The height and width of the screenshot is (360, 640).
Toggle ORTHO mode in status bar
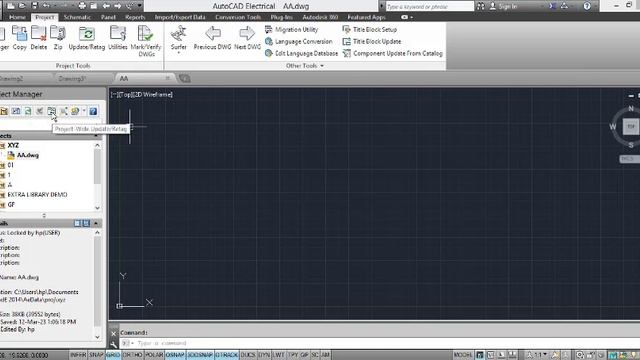click(132, 355)
